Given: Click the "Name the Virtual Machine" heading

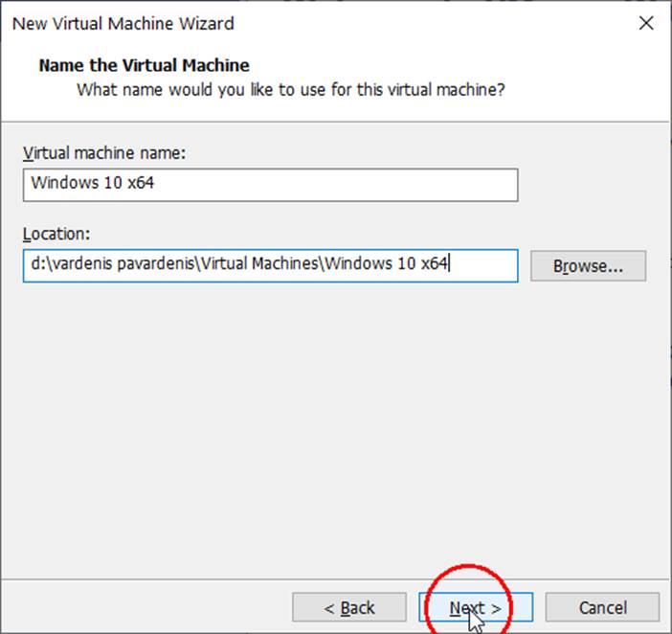Looking at the screenshot, I should point(144,66).
